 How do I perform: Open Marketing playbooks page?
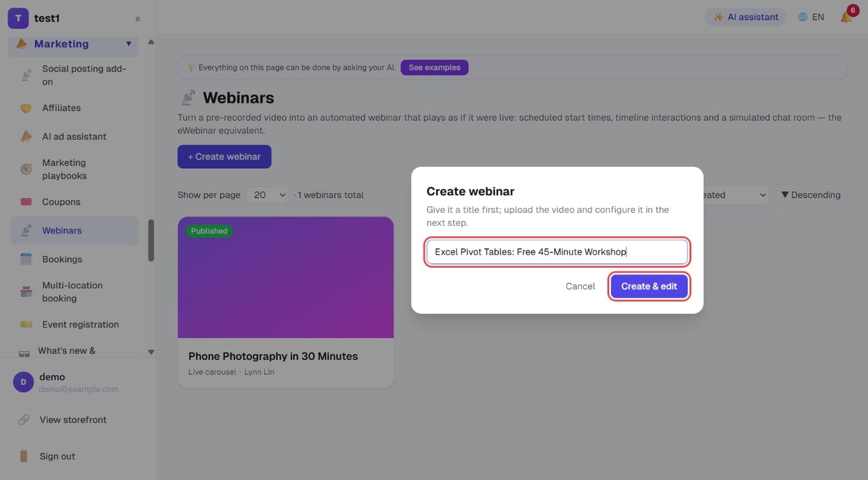[x=74, y=169]
